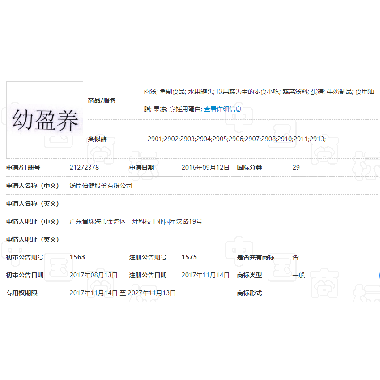The height and width of the screenshot is (380, 380).
Task: Click the trademark type value 一般
Action: pyautogui.click(x=299, y=275)
